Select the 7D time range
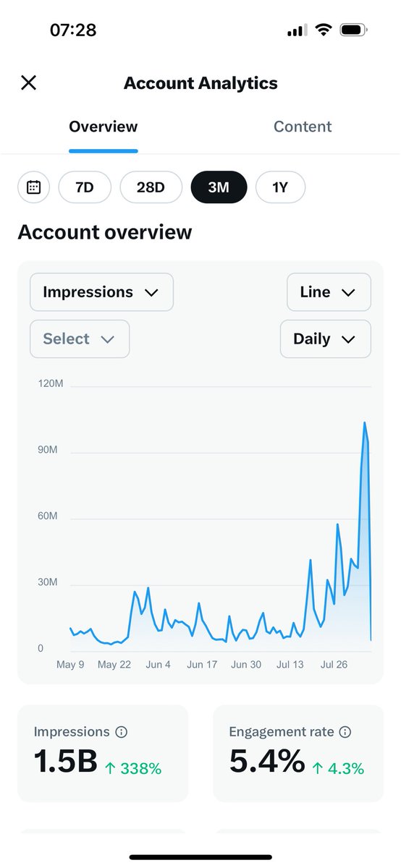 click(x=85, y=187)
